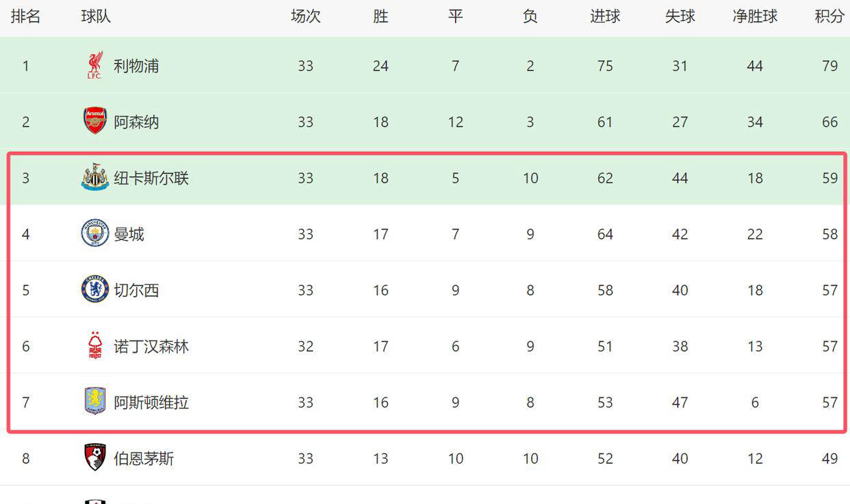
Task: Sort by the 净胜球 column header
Action: tap(755, 16)
